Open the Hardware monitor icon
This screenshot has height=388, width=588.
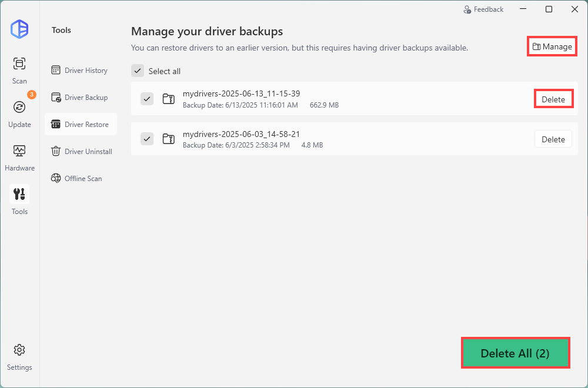(19, 150)
